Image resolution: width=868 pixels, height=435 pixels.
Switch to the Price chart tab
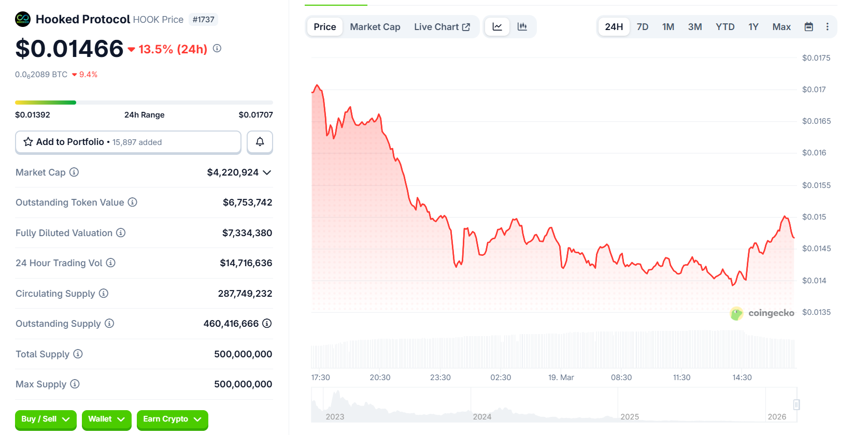pyautogui.click(x=325, y=27)
